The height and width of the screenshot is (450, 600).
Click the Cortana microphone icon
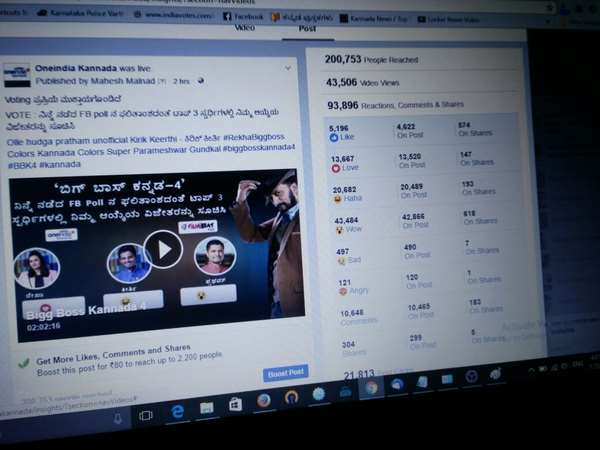(118, 419)
